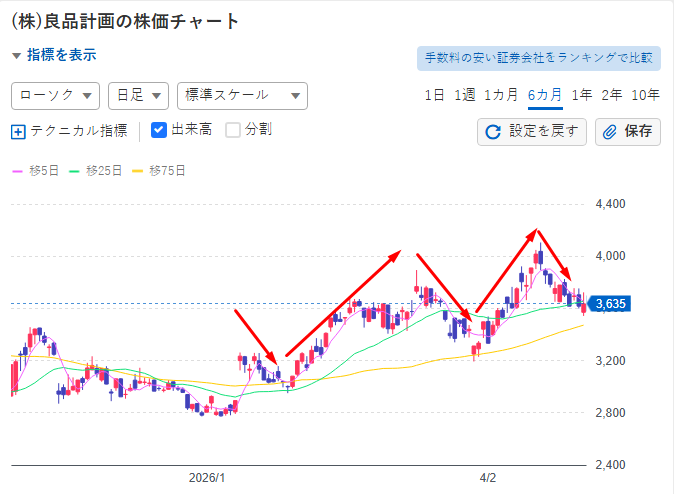This screenshot has width=674, height=494.
Task: Click the 設定を戻す reset button
Action: point(532,132)
